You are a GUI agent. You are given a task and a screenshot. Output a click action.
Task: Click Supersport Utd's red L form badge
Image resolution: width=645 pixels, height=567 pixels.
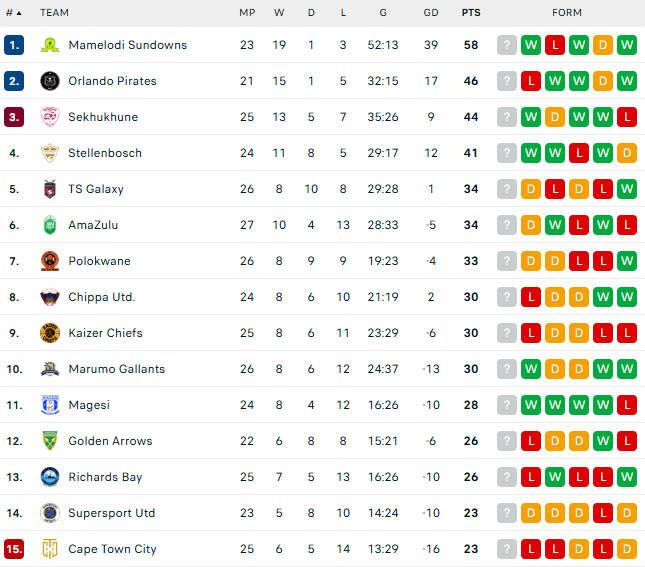coord(603,513)
